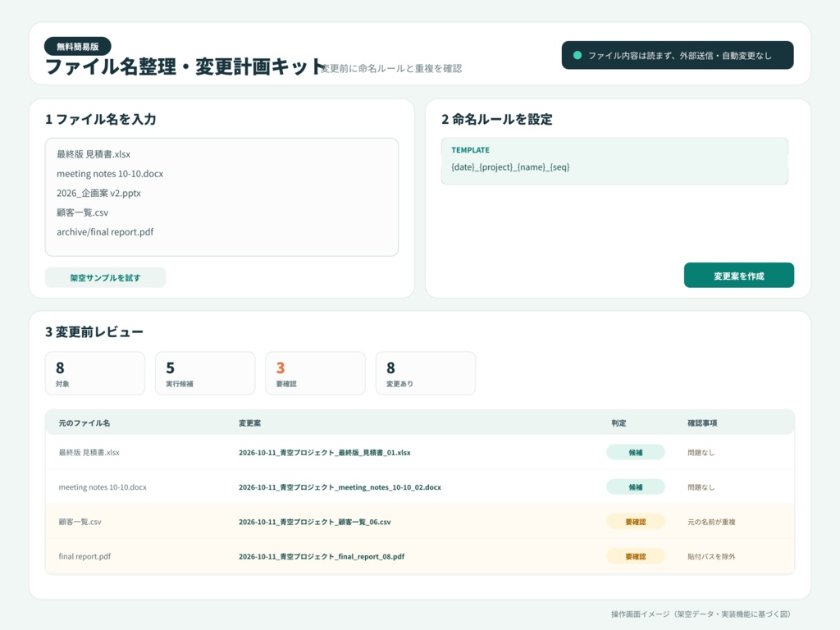840x630 pixels.
Task: Select the green status dot in privacy banner
Action: 577,55
